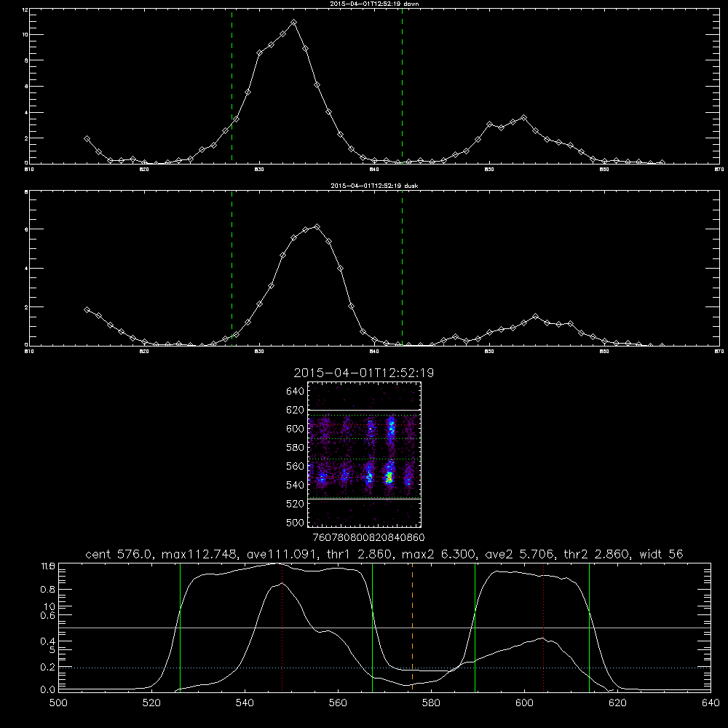Click y-axis label 560 beside the spectral image
Image resolution: width=728 pixels, height=728 pixels.
pyautogui.click(x=295, y=466)
